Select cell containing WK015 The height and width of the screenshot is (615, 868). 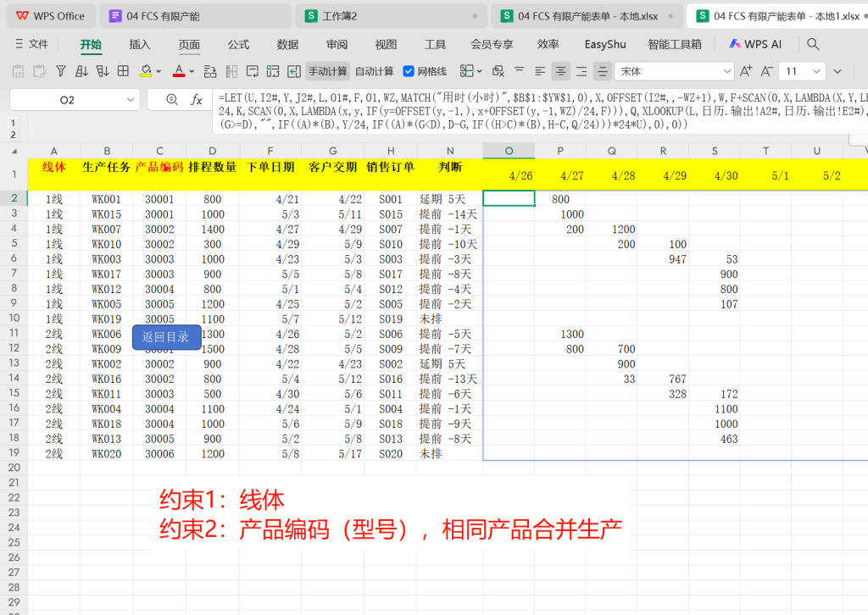click(x=106, y=214)
